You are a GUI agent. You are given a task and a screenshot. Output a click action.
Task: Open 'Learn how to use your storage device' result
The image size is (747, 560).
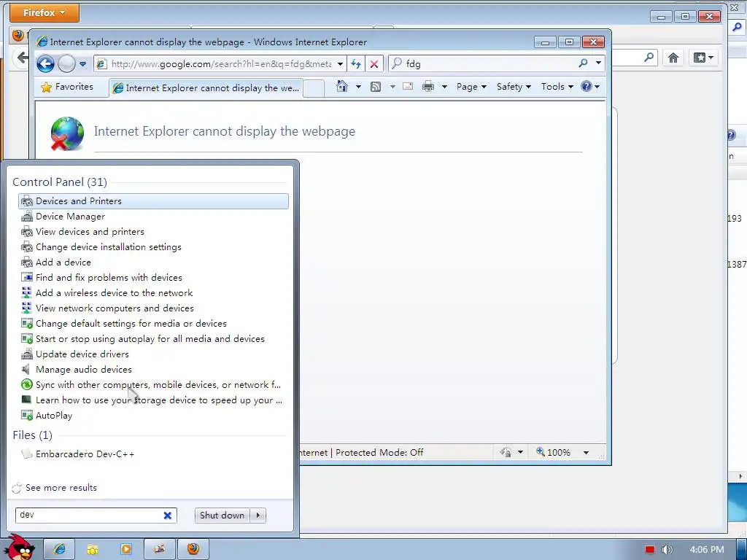tap(153, 400)
